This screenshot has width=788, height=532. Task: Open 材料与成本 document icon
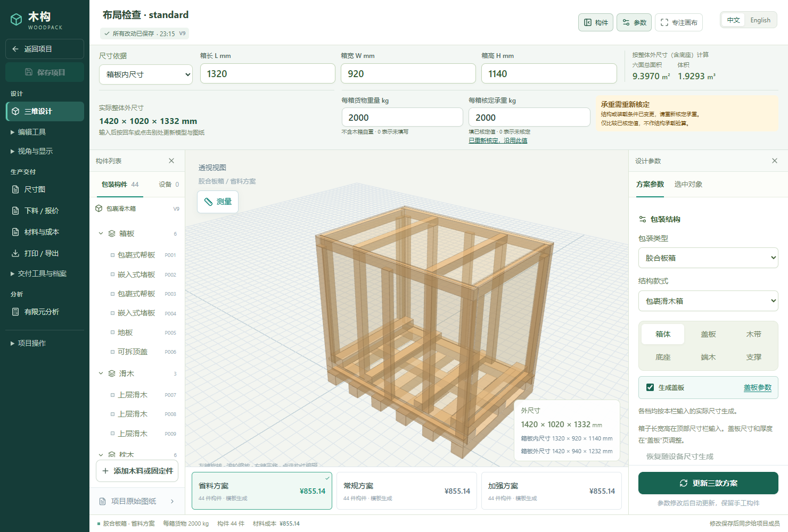click(15, 232)
